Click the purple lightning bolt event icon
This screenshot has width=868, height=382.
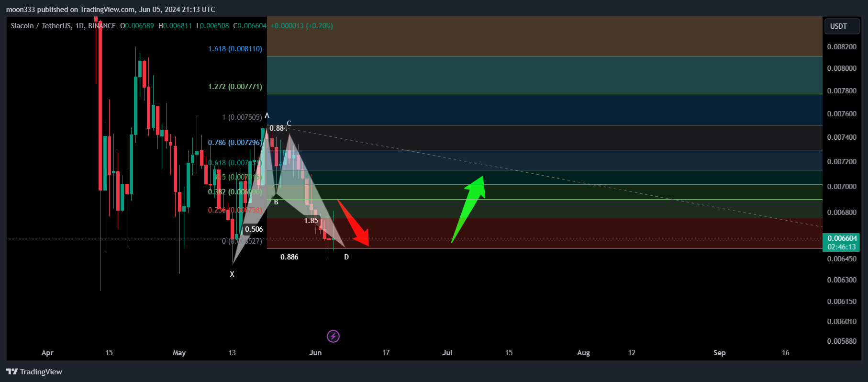click(x=333, y=337)
